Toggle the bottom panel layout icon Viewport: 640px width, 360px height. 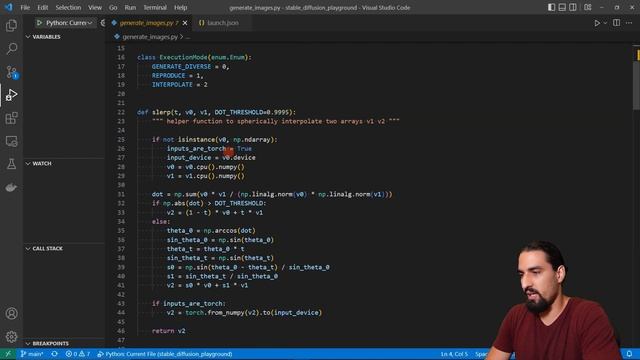(x=562, y=7)
